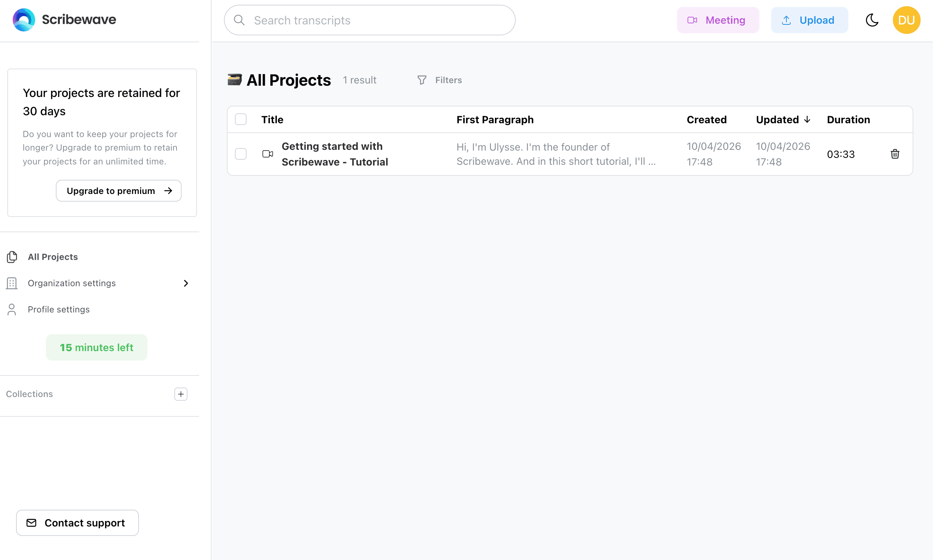Navigate to All Projects in the sidebar
Viewport: 933px width, 560px height.
[x=53, y=257]
